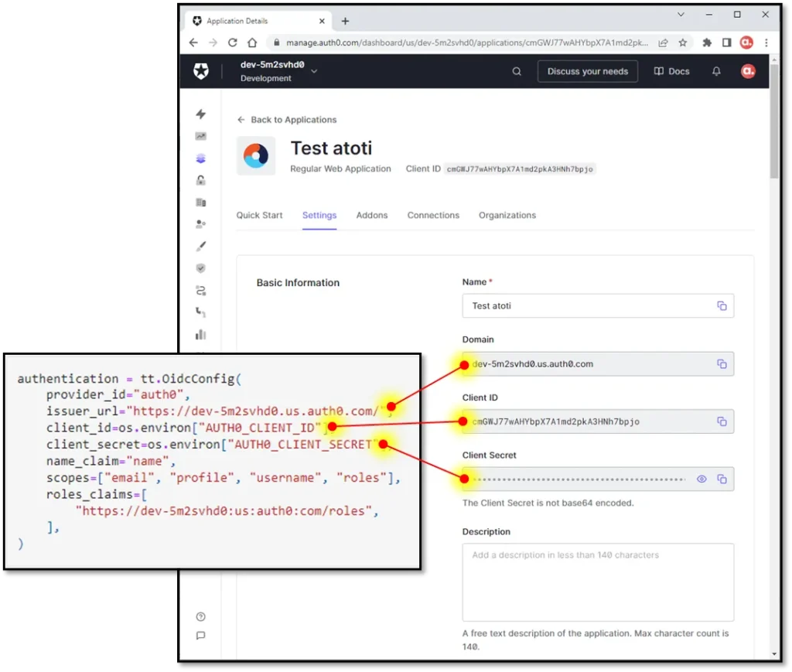Open Branding pen icon in sidebar
This screenshot has width=792, height=672.
(x=201, y=247)
